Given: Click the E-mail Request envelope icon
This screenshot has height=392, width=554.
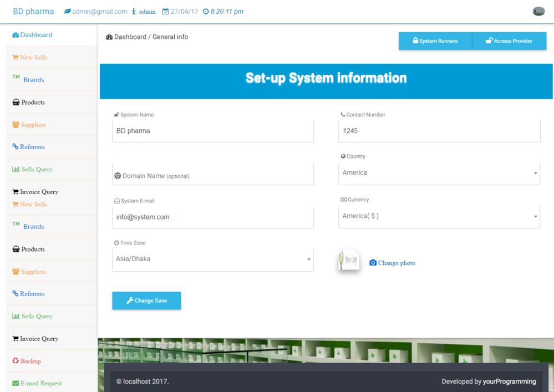Looking at the screenshot, I should pyautogui.click(x=16, y=383).
